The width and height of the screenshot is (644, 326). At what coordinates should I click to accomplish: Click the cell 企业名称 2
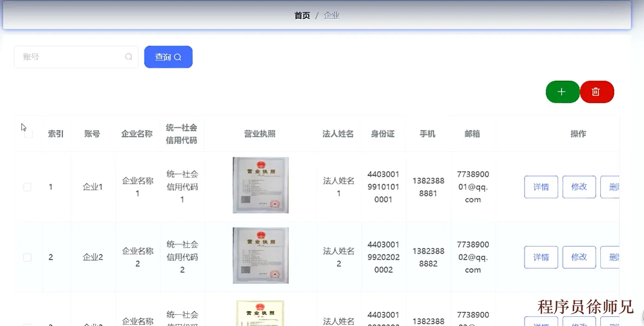(138, 257)
